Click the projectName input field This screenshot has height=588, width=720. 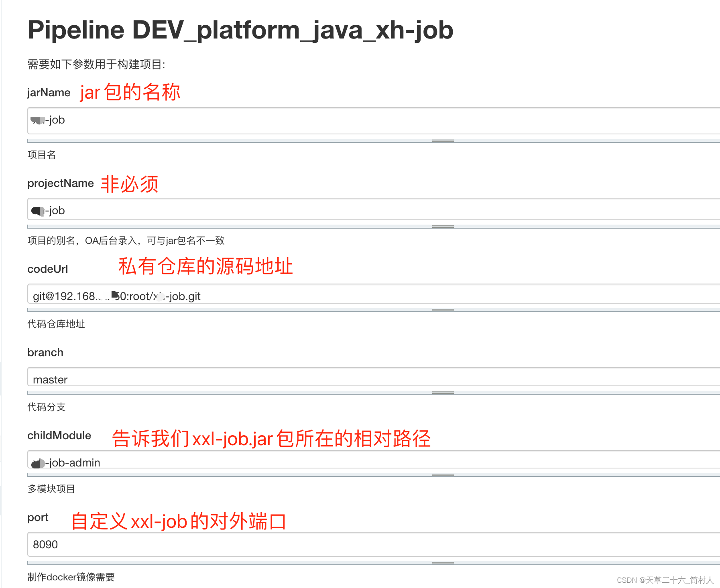pyautogui.click(x=374, y=209)
